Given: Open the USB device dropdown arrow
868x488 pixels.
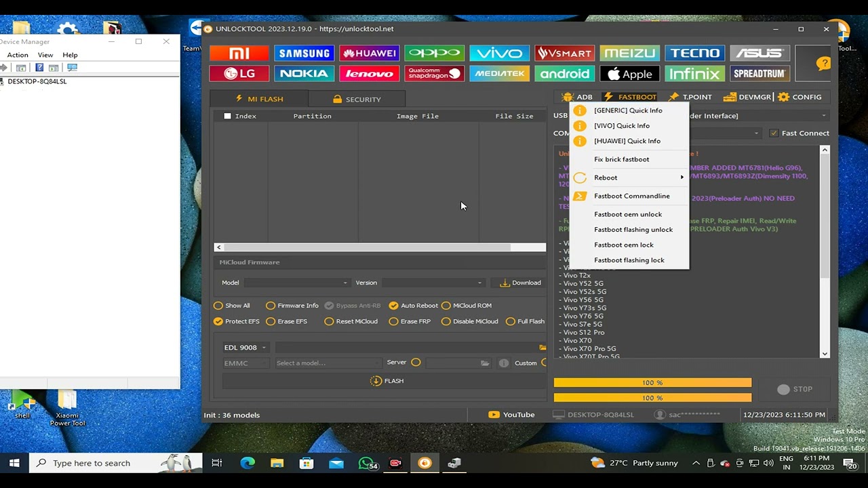Looking at the screenshot, I should (x=824, y=116).
